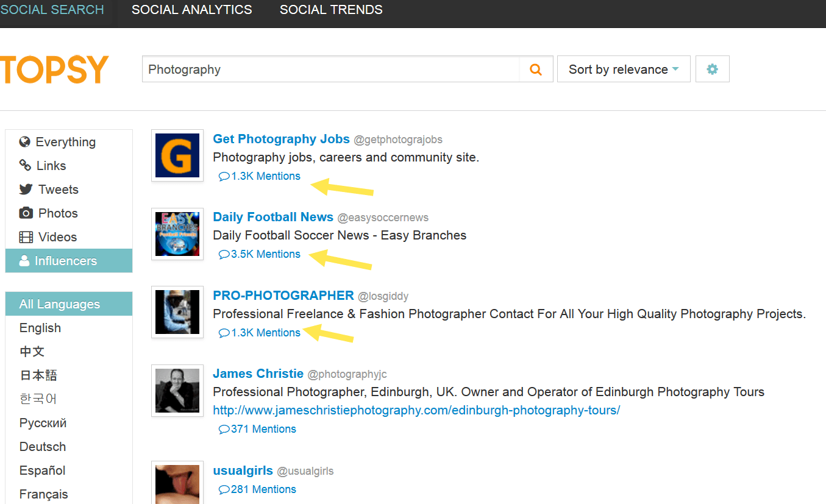This screenshot has width=826, height=504.
Task: Select the Influencers filter
Action: pos(65,261)
